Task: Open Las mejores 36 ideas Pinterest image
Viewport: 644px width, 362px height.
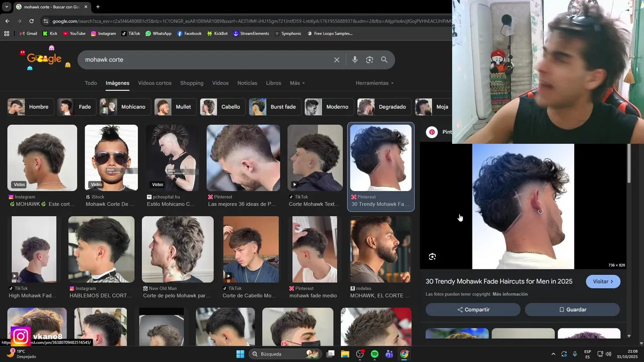Action: (243, 158)
